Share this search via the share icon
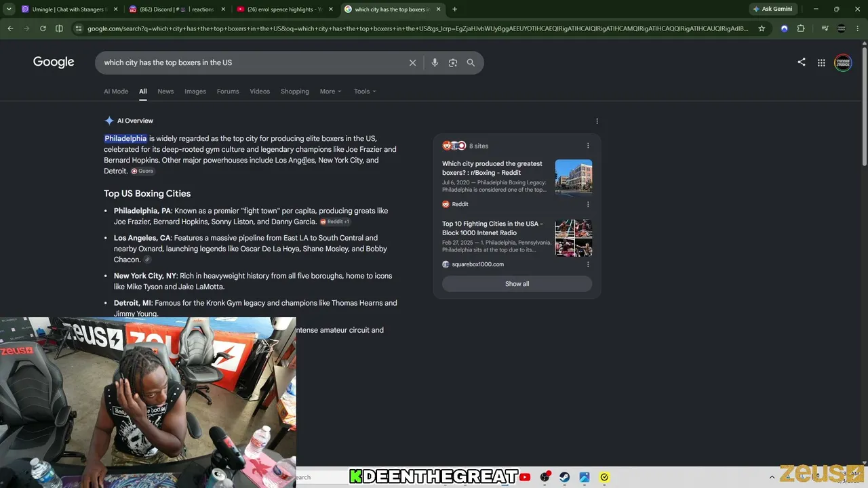This screenshot has width=868, height=488. pyautogui.click(x=802, y=62)
